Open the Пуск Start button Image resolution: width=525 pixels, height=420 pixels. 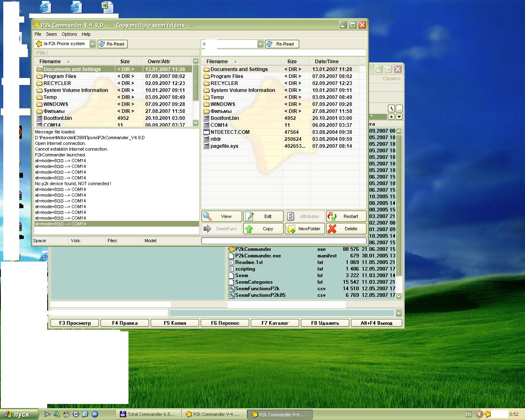[x=19, y=414]
